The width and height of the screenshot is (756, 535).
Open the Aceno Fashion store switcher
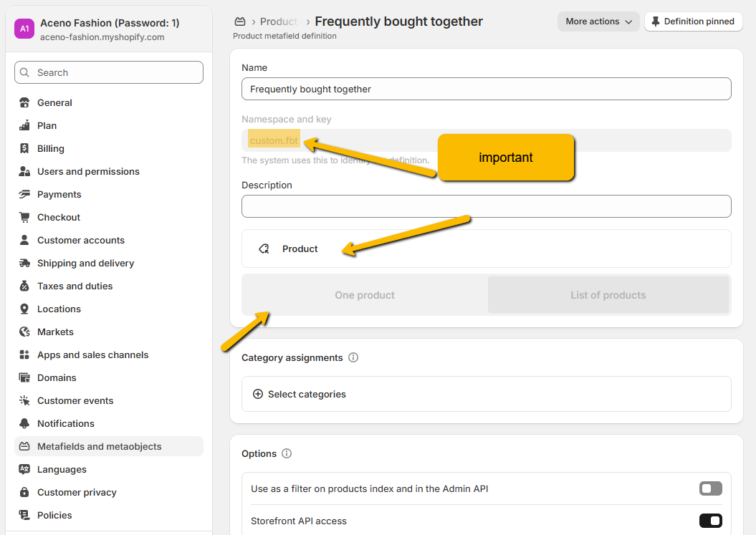click(x=109, y=29)
